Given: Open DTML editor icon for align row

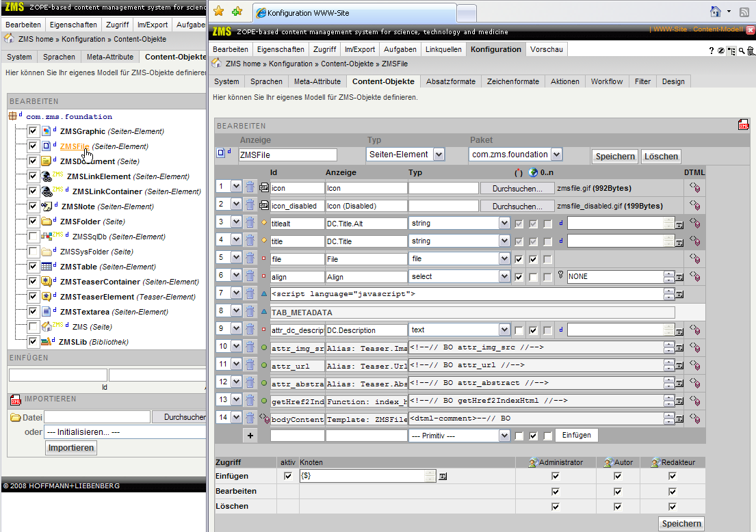Looking at the screenshot, I should pos(695,276).
